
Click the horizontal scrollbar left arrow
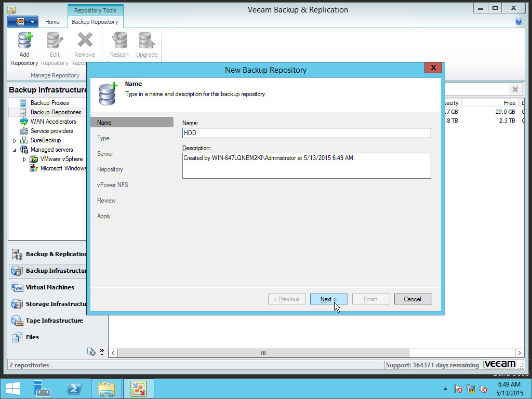pos(113,353)
